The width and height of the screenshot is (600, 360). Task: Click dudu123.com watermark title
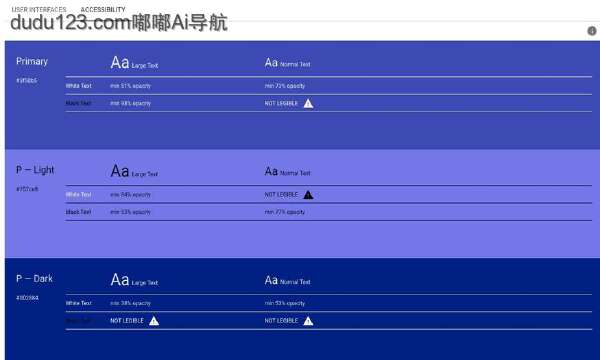(x=119, y=23)
